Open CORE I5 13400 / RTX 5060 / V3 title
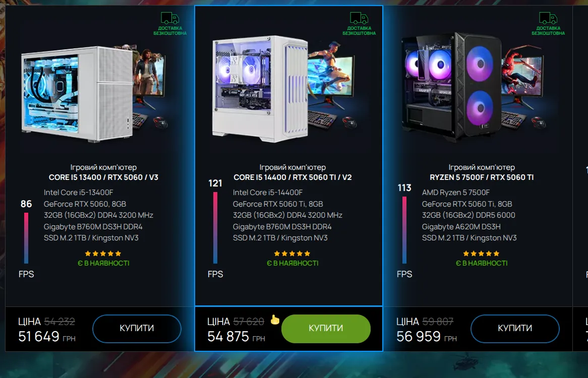588x378 pixels. pyautogui.click(x=103, y=177)
